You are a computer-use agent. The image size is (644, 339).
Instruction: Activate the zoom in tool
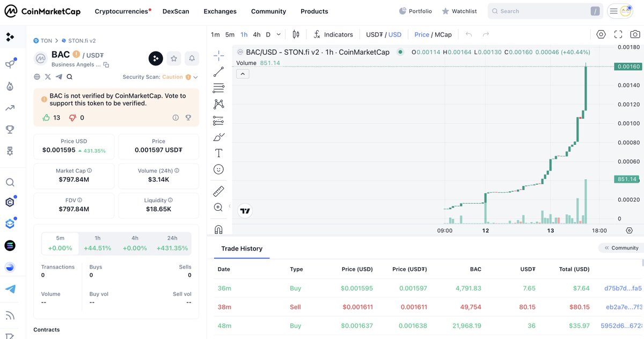(218, 207)
